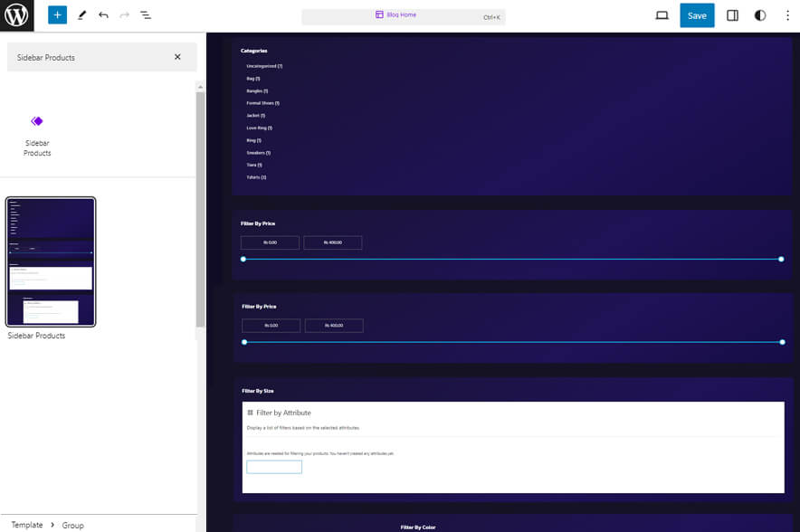Image resolution: width=800 pixels, height=532 pixels.
Task: Click the right handle of first price slider
Action: [x=781, y=259]
